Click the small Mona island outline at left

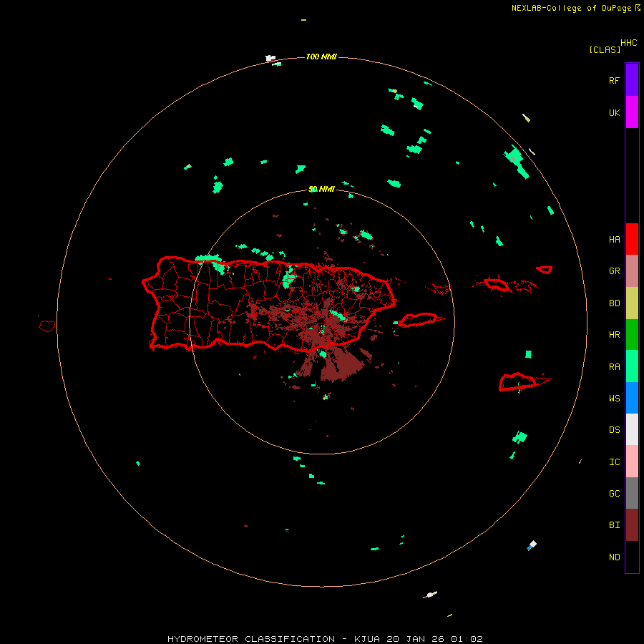coord(47,326)
